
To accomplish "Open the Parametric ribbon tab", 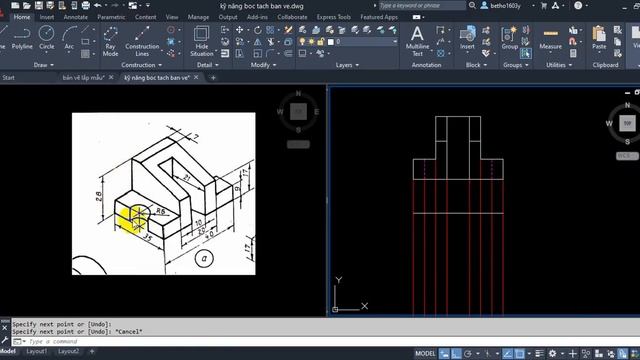I will pos(111,17).
